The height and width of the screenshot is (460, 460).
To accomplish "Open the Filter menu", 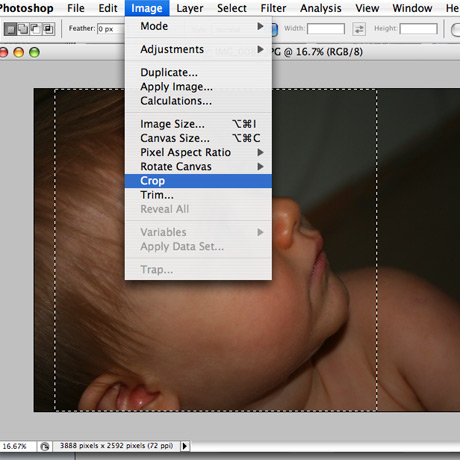I will 273,8.
